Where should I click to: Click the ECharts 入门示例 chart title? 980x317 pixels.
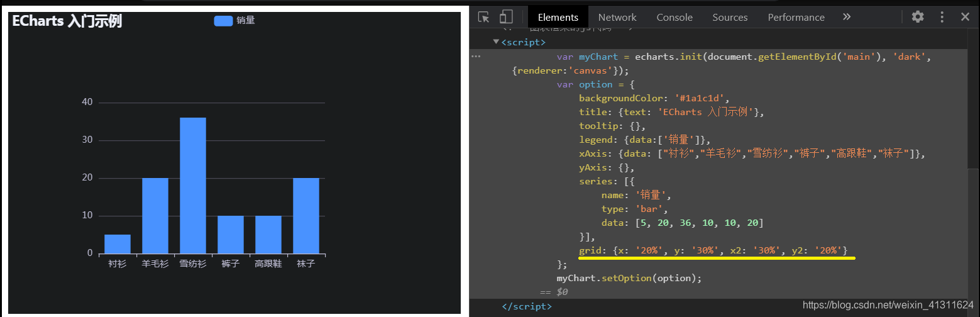tap(67, 21)
